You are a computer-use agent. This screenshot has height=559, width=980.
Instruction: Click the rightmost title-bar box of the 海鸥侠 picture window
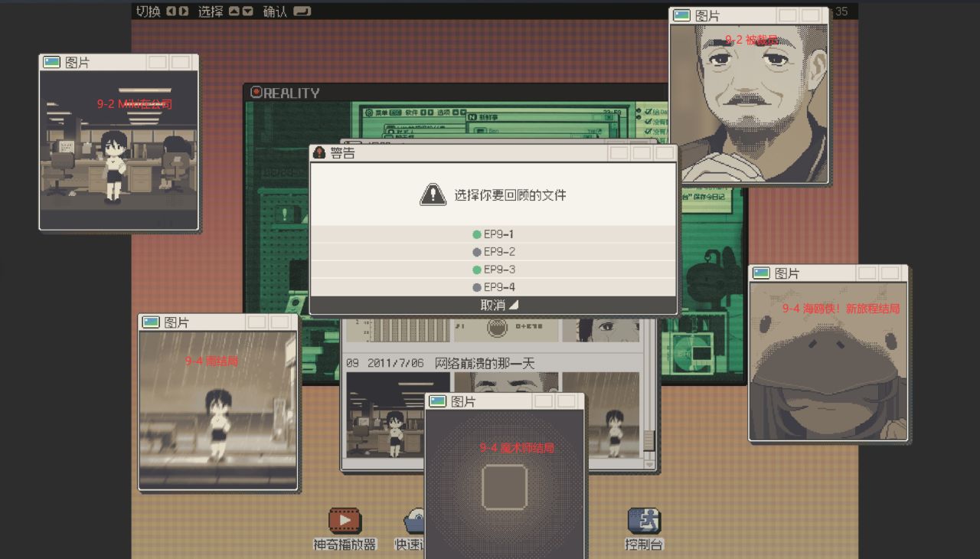(890, 273)
